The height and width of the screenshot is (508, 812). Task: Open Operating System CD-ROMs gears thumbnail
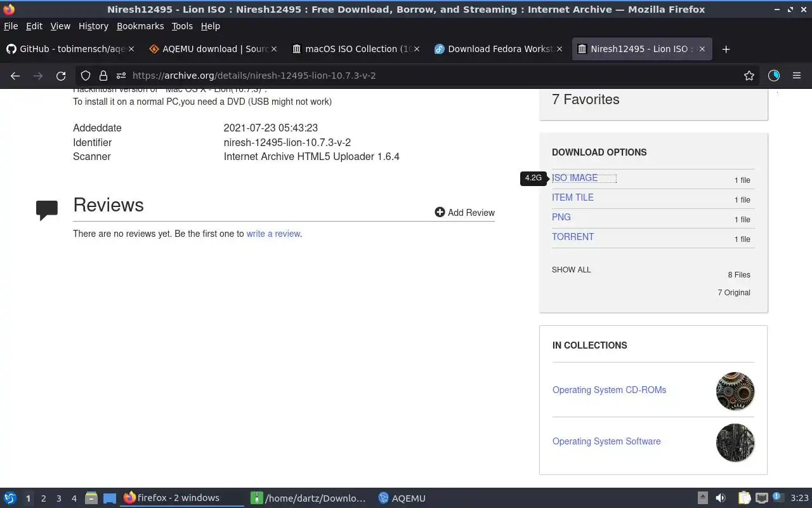tap(735, 391)
